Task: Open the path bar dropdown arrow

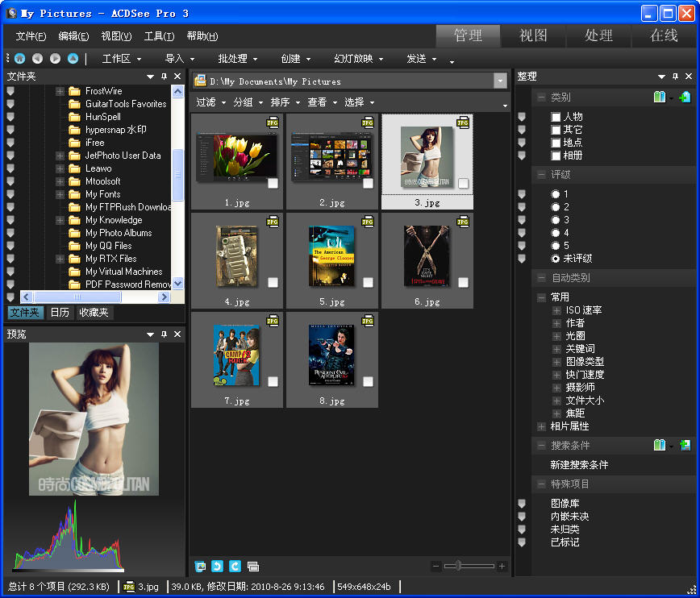Action: point(501,81)
